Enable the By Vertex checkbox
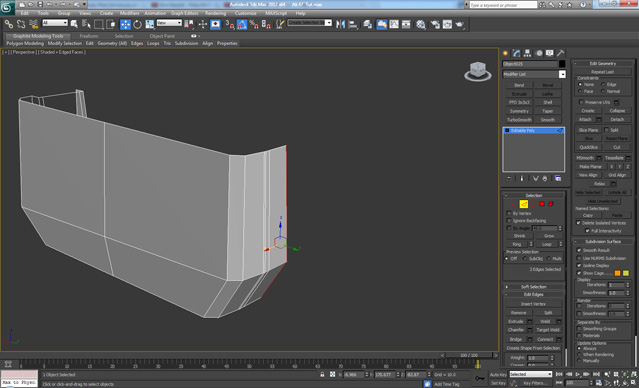This screenshot has width=639, height=388. pos(509,213)
